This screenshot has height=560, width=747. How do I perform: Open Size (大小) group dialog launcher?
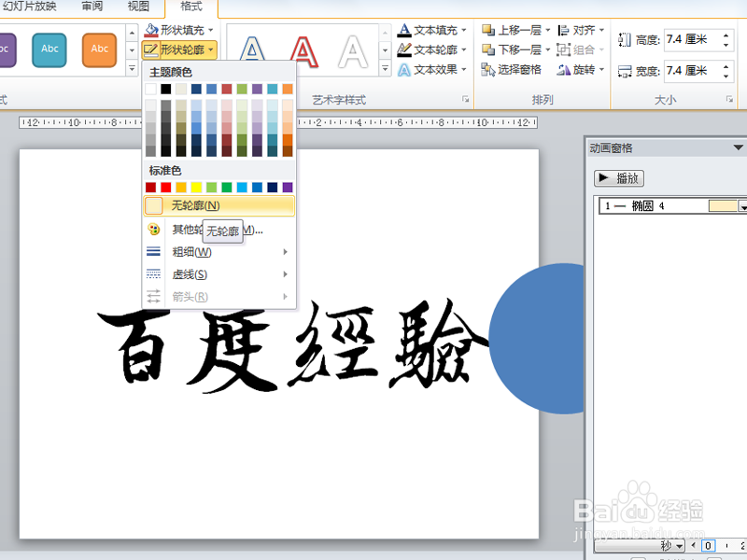[x=729, y=99]
